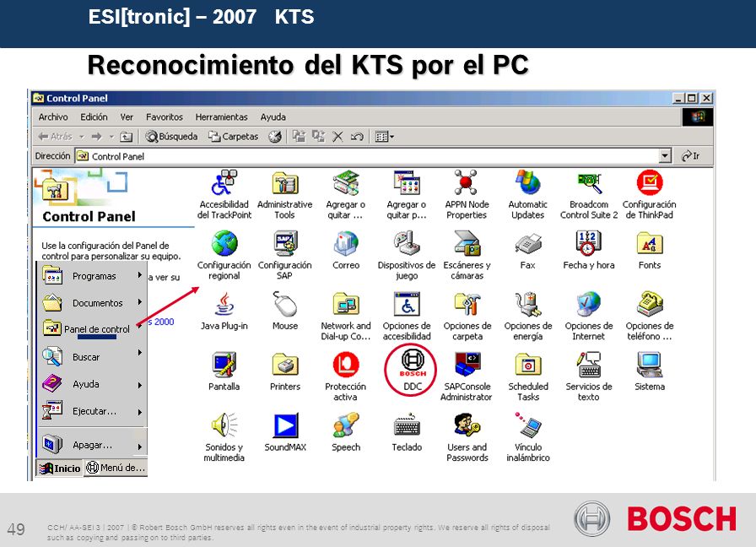Viewport: 756px width, 547px height.
Task: Open Network and Dial-up Connections icon
Action: pos(346,305)
